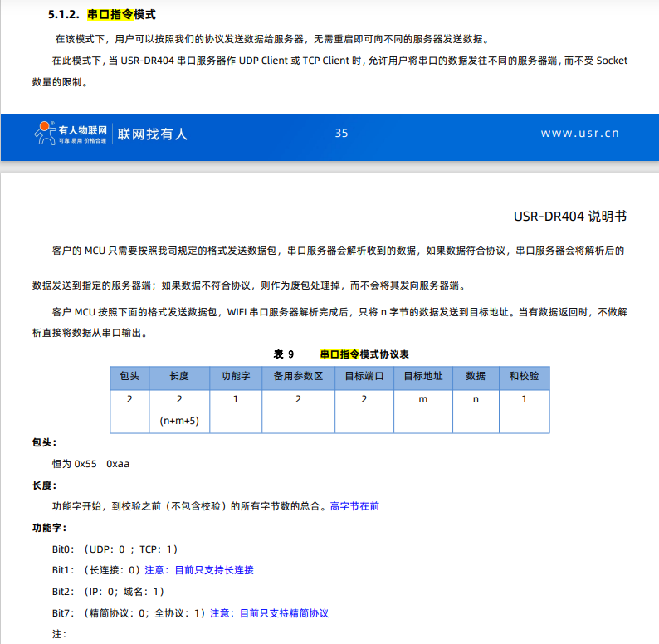659x644 pixels.
Task: Click the paragraph starting 客户 MCU 按照下面
Action: coord(329,323)
